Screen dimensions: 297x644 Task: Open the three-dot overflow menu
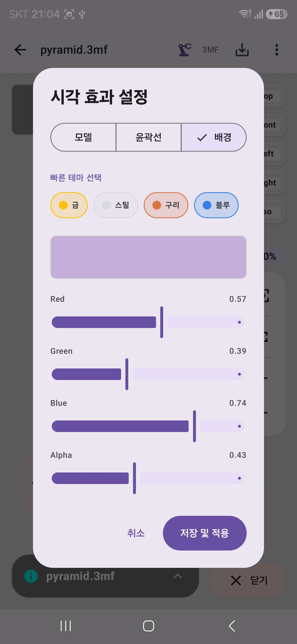pos(277,50)
